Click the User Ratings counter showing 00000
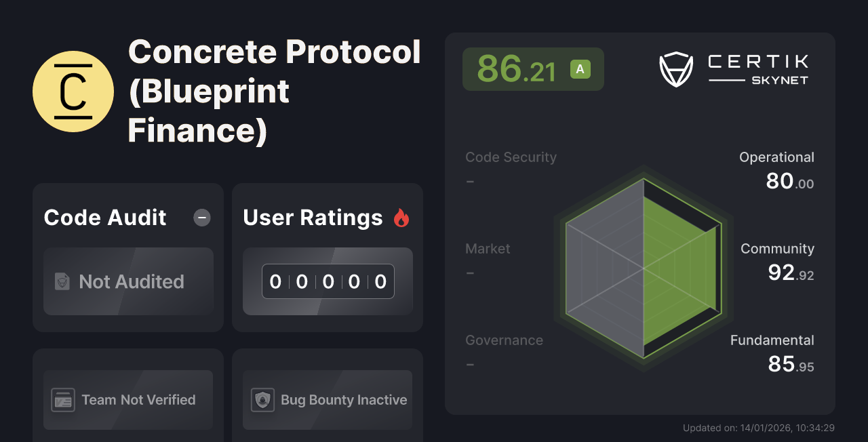Screen dimensions: 868x442 (x=328, y=281)
